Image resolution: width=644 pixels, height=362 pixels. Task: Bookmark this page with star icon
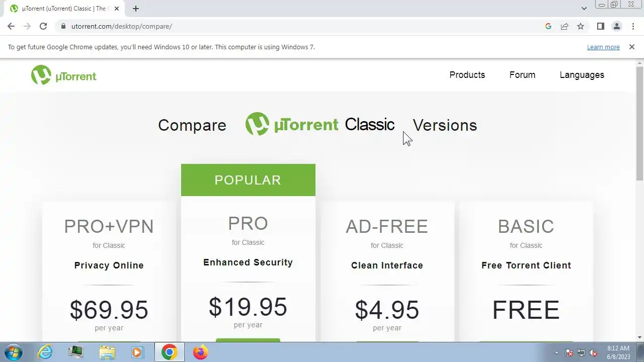[x=581, y=26]
